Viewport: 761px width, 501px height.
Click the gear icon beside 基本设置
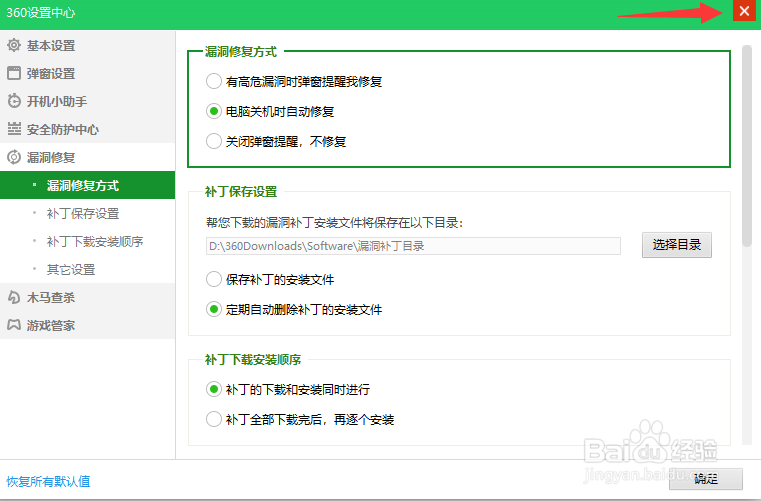click(14, 45)
